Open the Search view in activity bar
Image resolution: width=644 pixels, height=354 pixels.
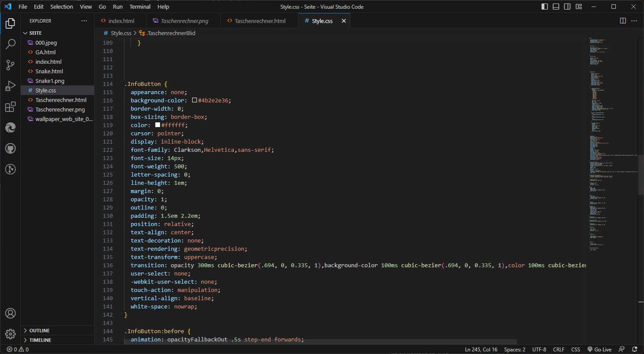(10, 44)
